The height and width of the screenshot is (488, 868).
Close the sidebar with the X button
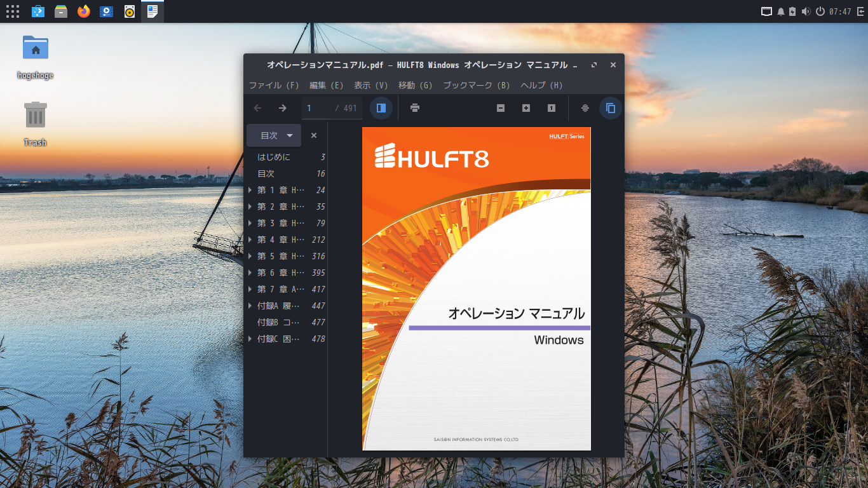[314, 135]
